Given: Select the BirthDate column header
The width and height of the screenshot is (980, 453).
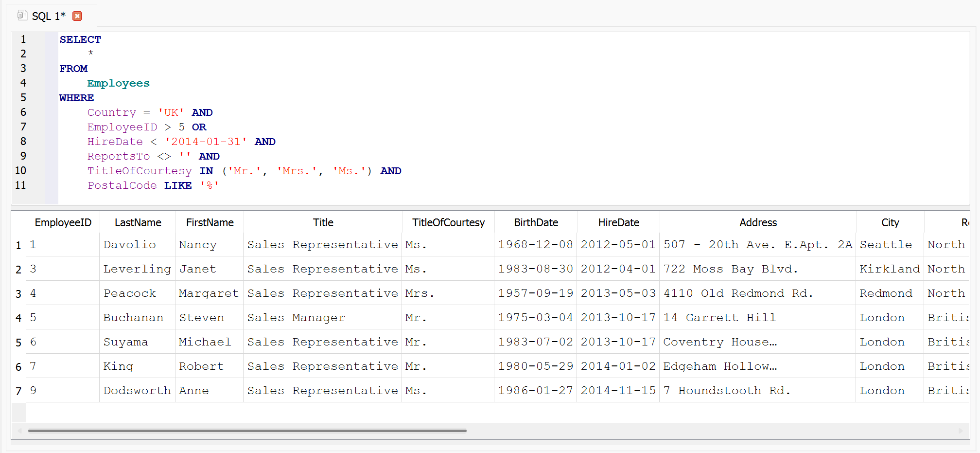Looking at the screenshot, I should pyautogui.click(x=536, y=223).
